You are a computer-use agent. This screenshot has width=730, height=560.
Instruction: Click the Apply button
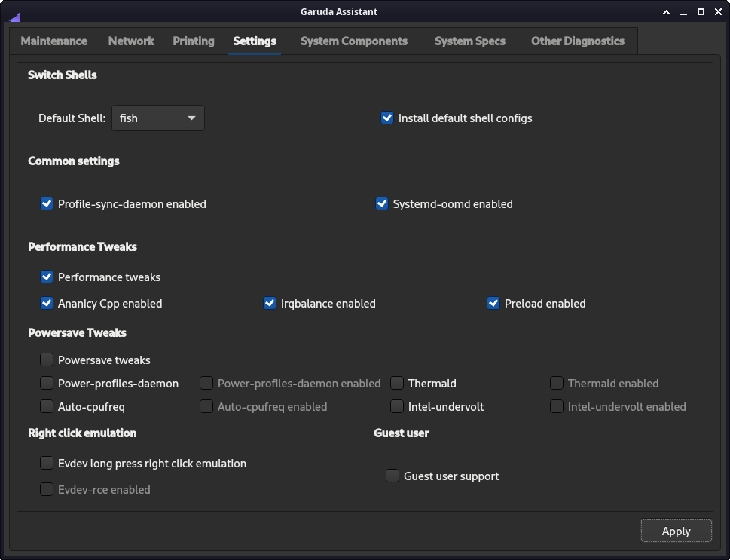click(x=676, y=531)
